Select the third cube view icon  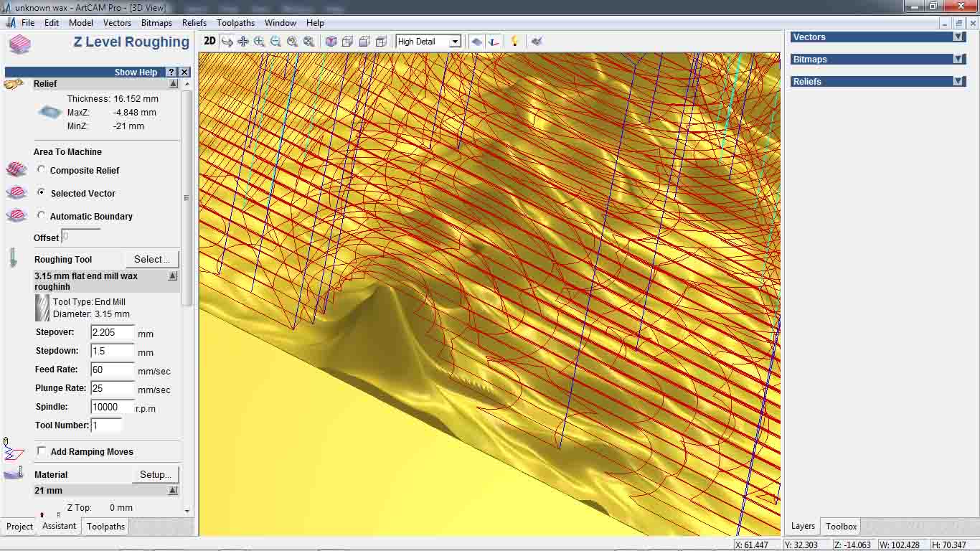[x=364, y=42]
